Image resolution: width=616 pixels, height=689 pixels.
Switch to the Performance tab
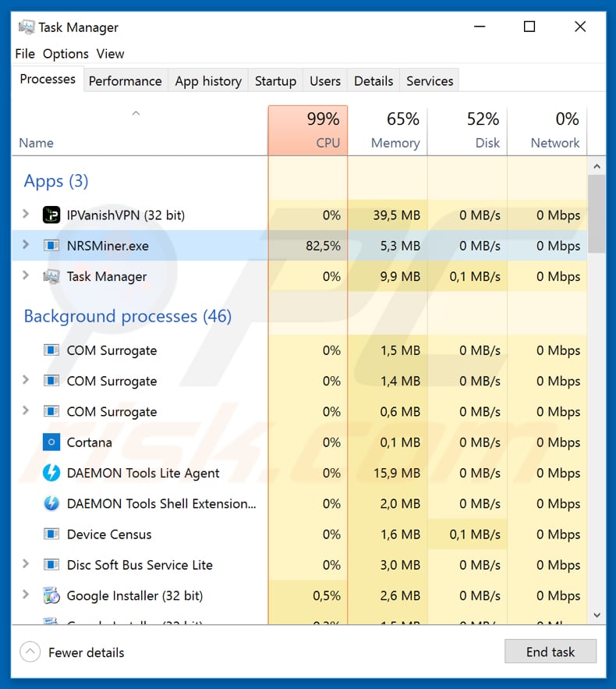[x=125, y=81]
